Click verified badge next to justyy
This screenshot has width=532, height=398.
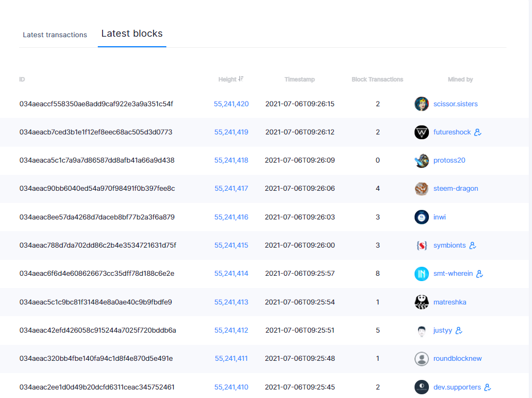point(459,330)
